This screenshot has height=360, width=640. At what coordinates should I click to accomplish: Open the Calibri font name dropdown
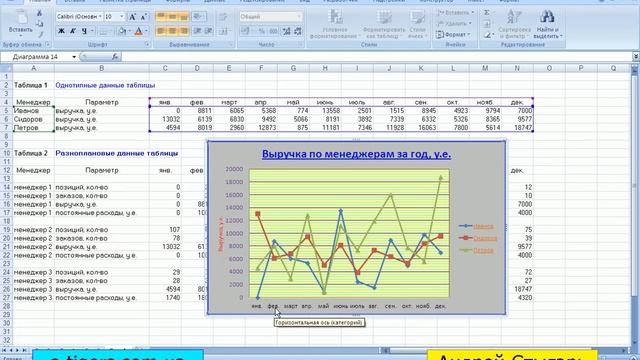point(100,17)
